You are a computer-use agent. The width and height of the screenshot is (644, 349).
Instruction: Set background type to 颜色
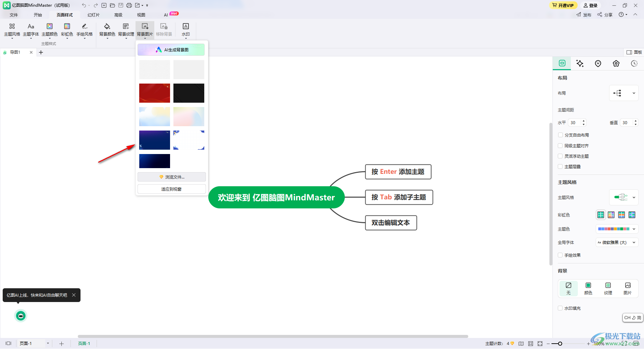point(588,289)
